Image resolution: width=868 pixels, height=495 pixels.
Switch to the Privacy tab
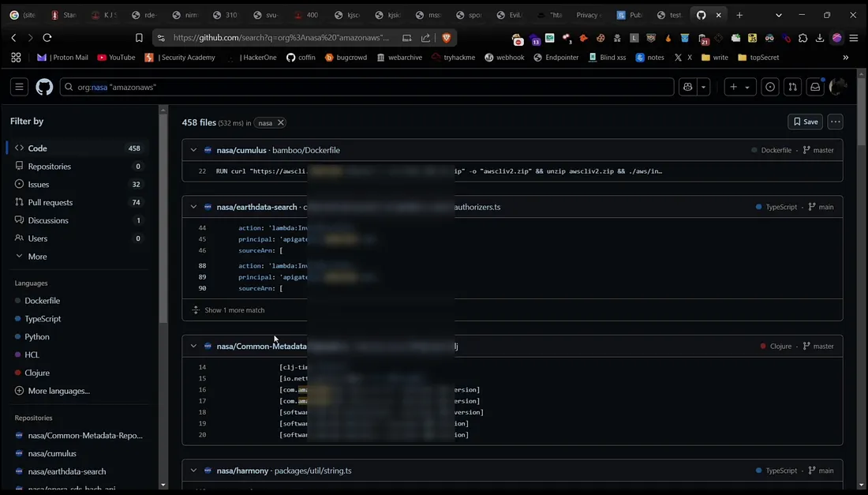tap(588, 16)
